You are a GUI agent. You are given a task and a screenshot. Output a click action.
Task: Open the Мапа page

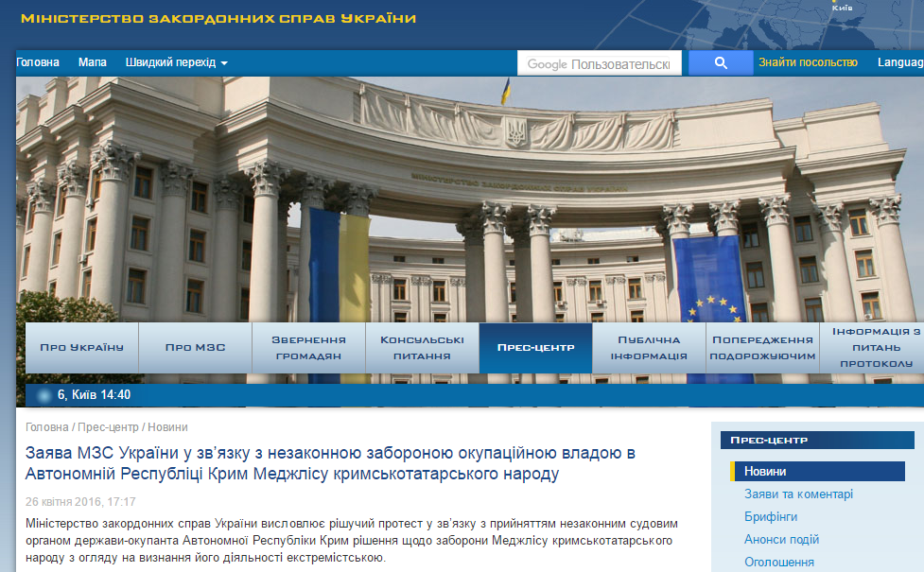(93, 62)
